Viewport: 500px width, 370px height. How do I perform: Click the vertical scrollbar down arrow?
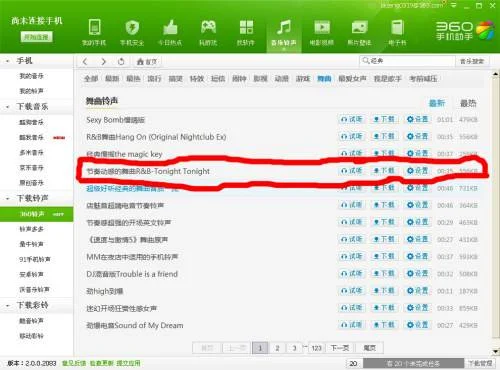[495, 351]
